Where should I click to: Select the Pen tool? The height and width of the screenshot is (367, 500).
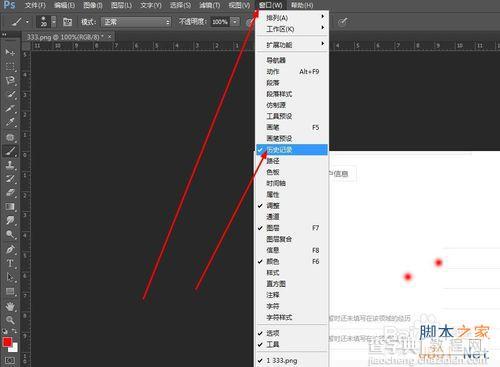(x=10, y=249)
